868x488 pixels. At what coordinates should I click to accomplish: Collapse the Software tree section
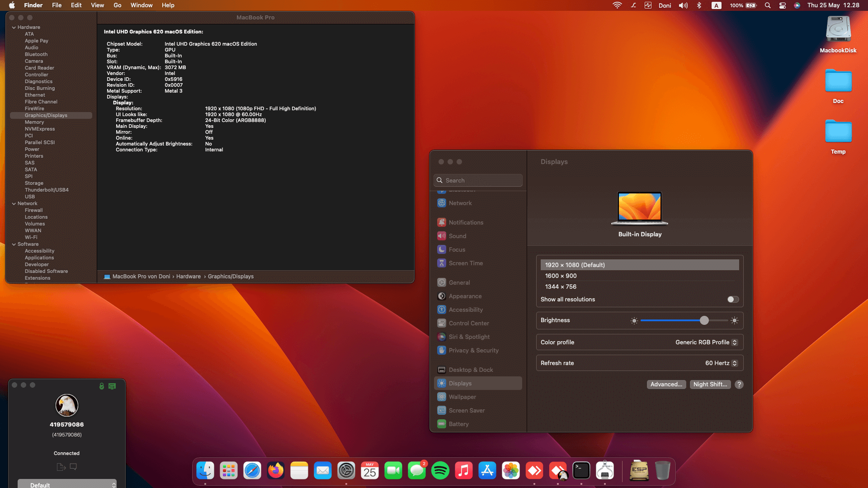click(14, 244)
